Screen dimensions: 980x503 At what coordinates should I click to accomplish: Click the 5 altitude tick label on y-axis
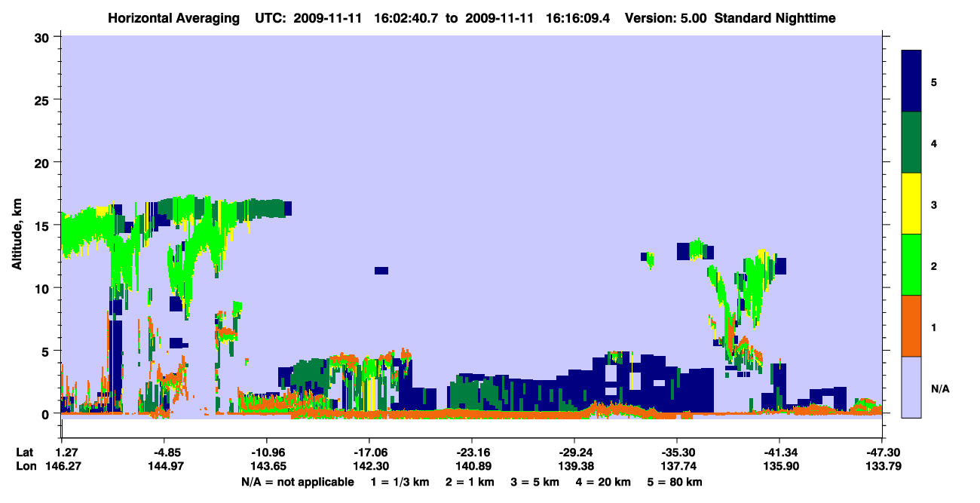pyautogui.click(x=47, y=351)
